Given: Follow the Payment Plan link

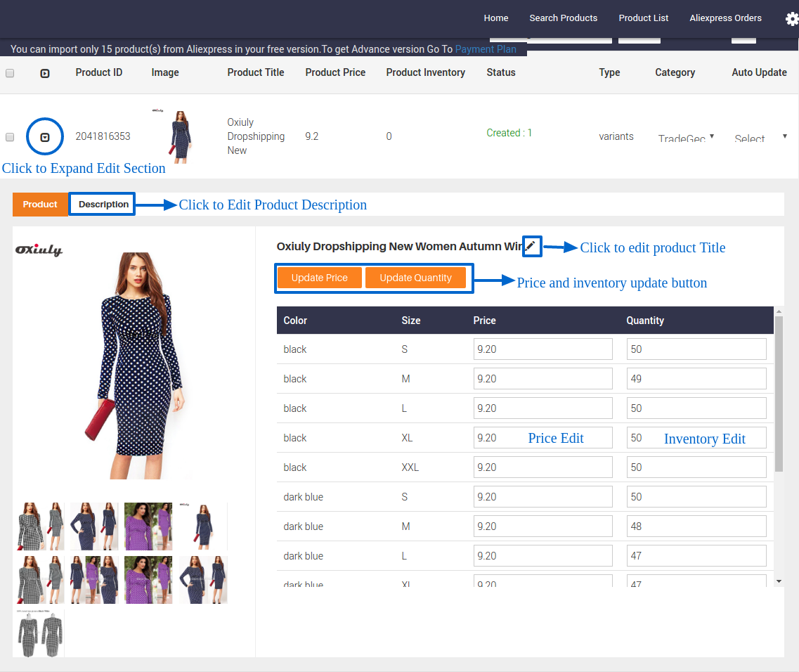Looking at the screenshot, I should (486, 49).
